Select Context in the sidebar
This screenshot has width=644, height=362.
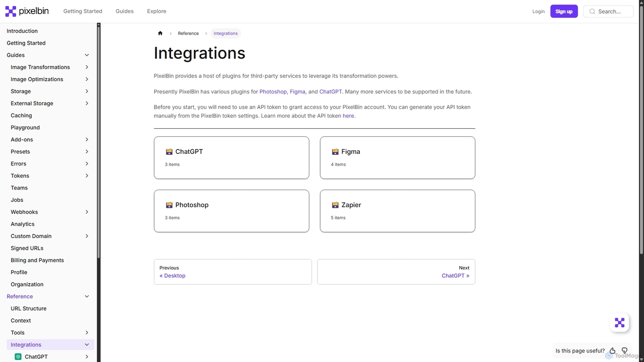pyautogui.click(x=21, y=321)
